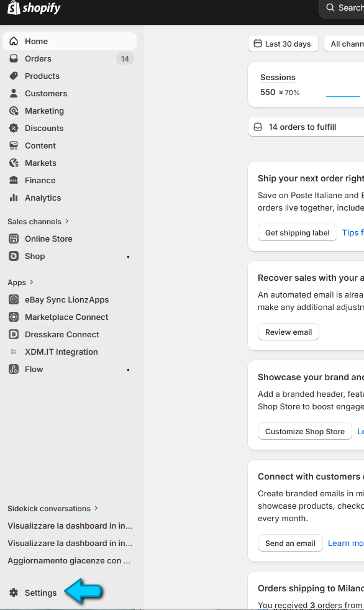
Task: Open the All channels filter dropdown
Action: click(x=344, y=43)
